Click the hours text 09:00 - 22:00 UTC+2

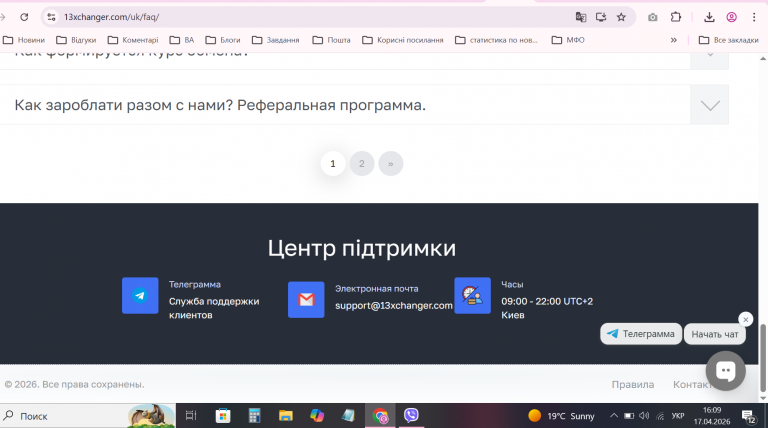click(547, 301)
